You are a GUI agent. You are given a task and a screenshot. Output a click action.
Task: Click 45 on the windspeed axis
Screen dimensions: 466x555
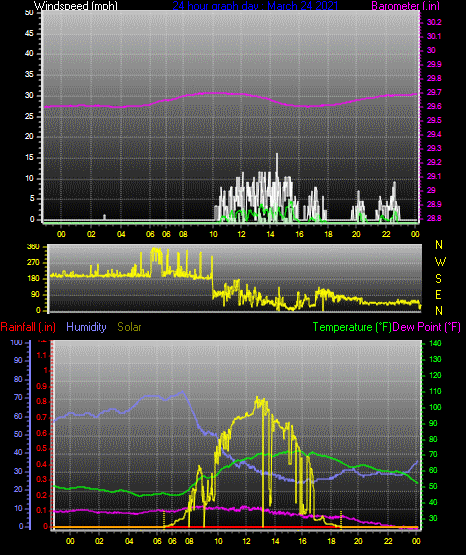(29, 34)
